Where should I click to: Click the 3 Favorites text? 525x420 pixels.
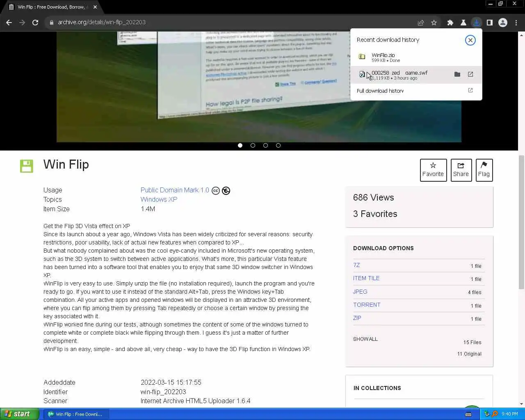[375, 214]
